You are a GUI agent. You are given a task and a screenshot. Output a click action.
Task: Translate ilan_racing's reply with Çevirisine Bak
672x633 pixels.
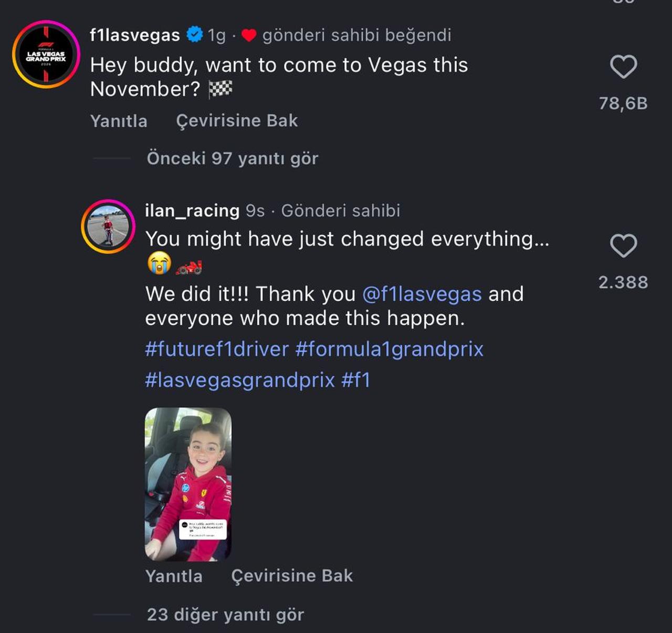(x=292, y=576)
